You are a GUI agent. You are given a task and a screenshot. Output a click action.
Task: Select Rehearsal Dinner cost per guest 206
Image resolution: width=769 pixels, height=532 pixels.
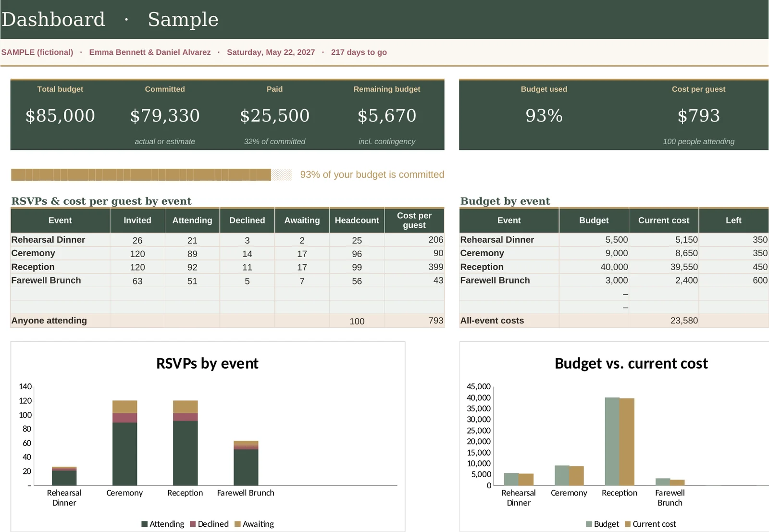point(436,239)
